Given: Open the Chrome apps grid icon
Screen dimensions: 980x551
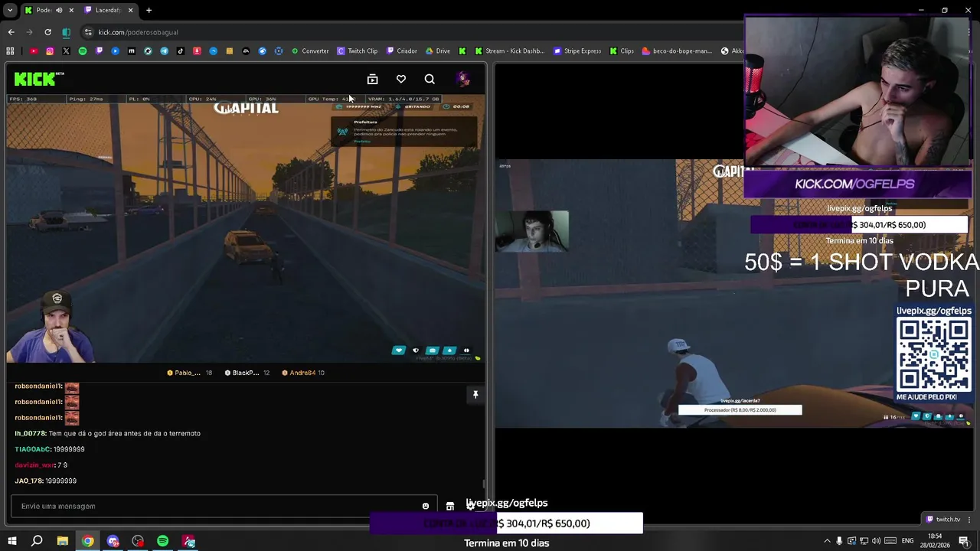Looking at the screenshot, I should point(10,51).
